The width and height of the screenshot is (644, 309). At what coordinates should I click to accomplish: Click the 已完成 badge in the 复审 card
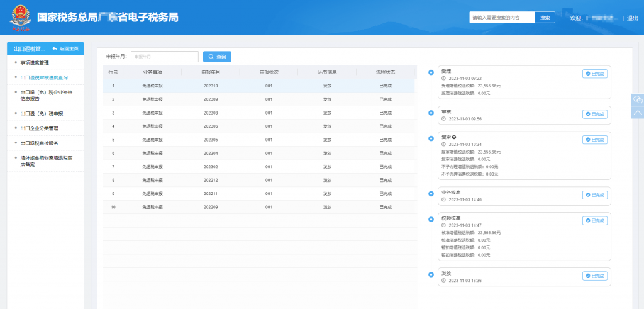point(595,140)
